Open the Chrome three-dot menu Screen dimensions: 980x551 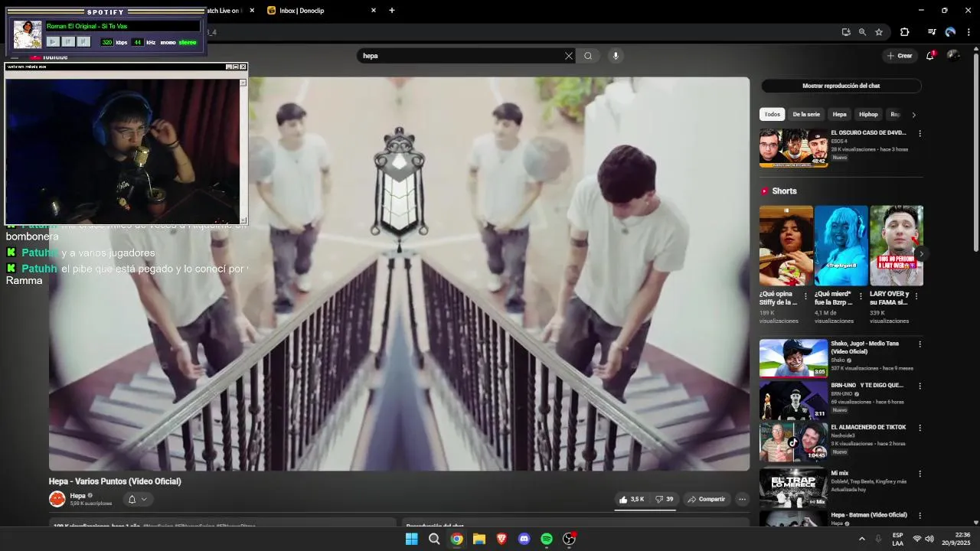tap(969, 32)
